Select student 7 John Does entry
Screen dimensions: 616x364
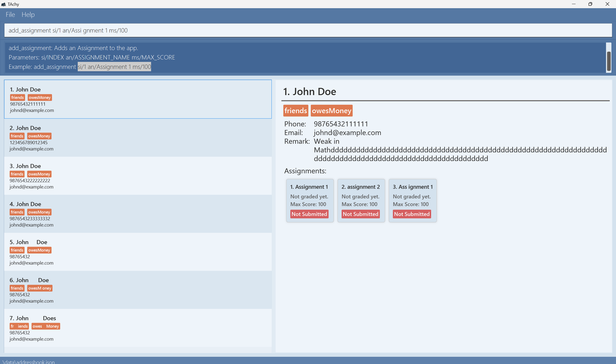[137, 328]
